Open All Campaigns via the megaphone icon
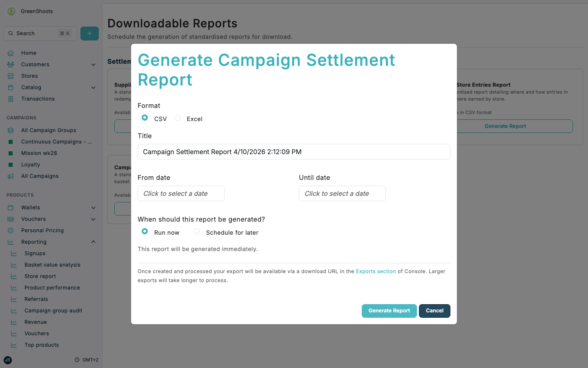 (11, 176)
